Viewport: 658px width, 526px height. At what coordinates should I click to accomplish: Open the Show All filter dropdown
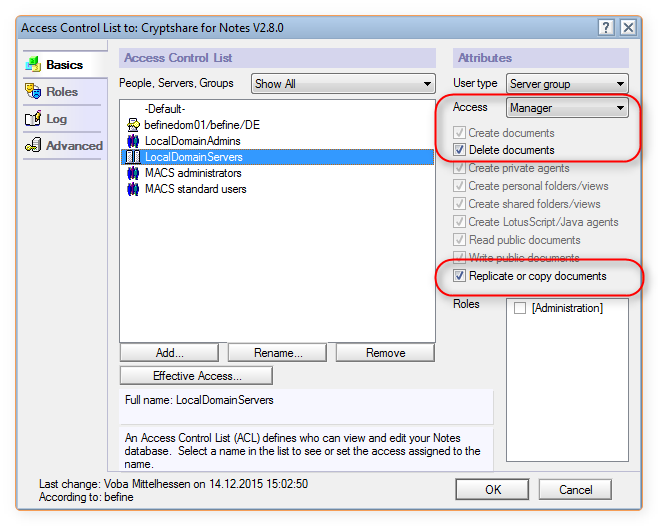(343, 84)
